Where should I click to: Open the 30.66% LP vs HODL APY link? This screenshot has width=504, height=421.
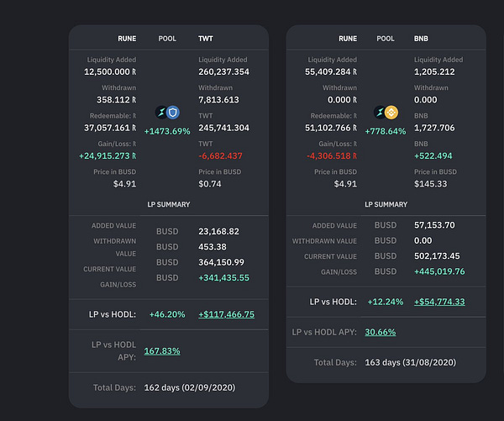click(x=381, y=332)
